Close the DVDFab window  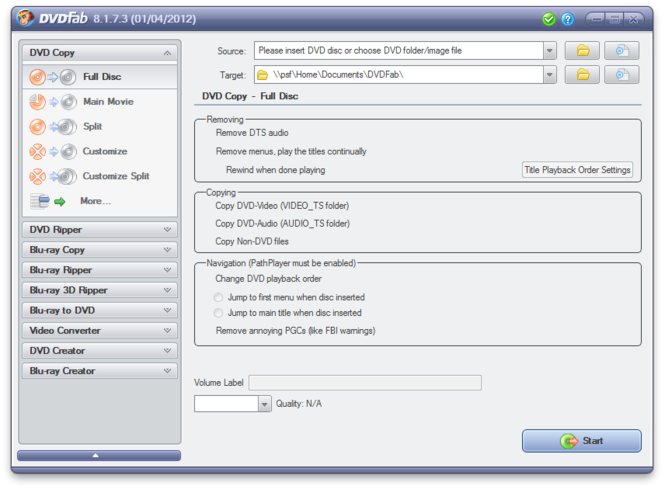click(634, 19)
